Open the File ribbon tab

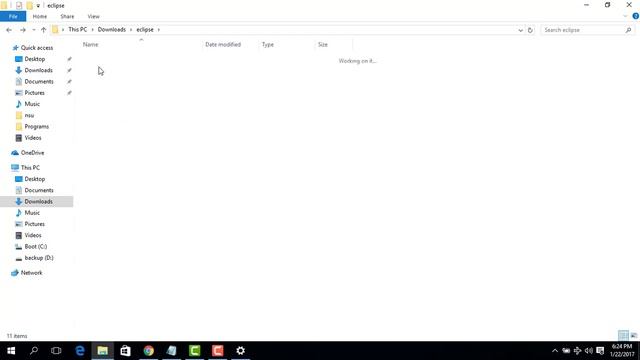13,16
